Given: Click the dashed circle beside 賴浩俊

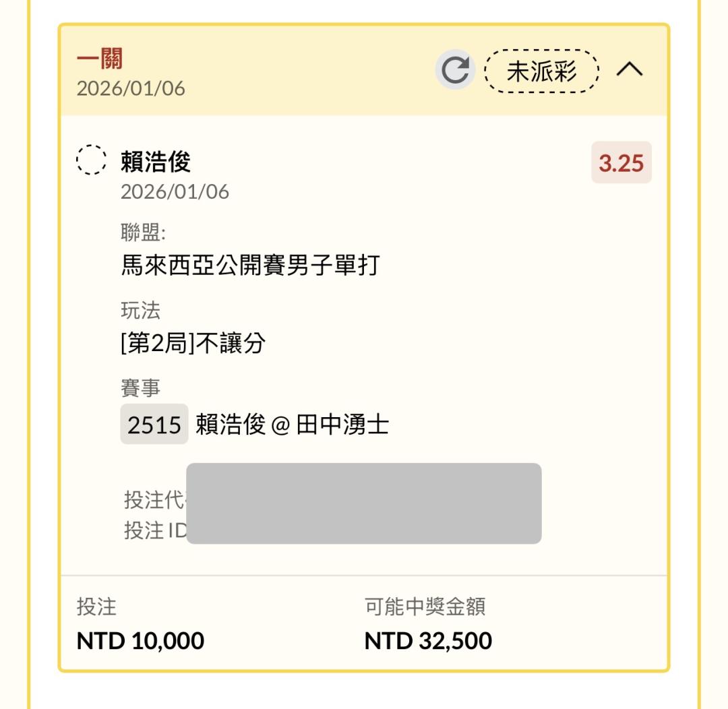Looking at the screenshot, I should [91, 160].
